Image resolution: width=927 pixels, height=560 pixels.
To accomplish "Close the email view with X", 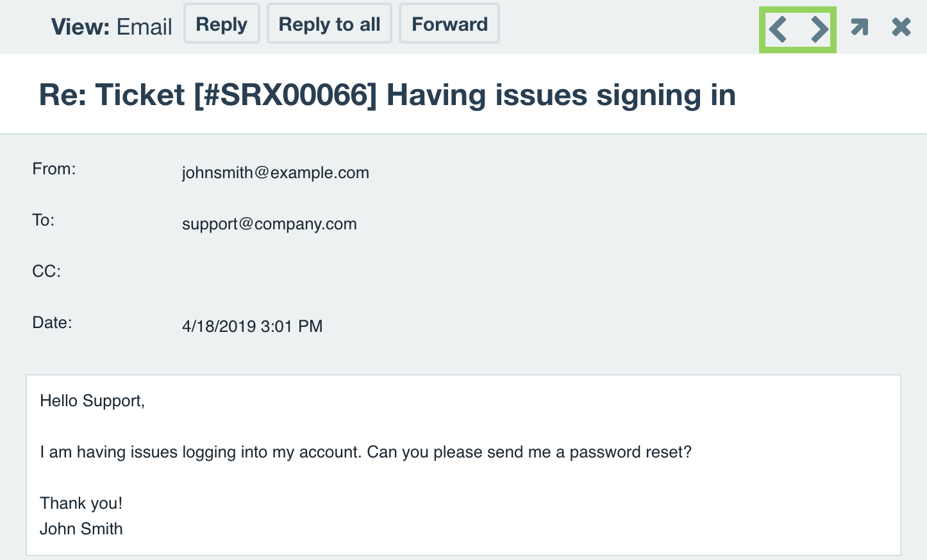I will point(901,27).
